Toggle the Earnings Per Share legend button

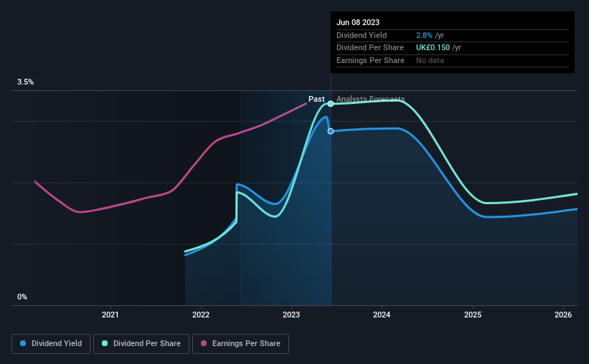click(240, 344)
